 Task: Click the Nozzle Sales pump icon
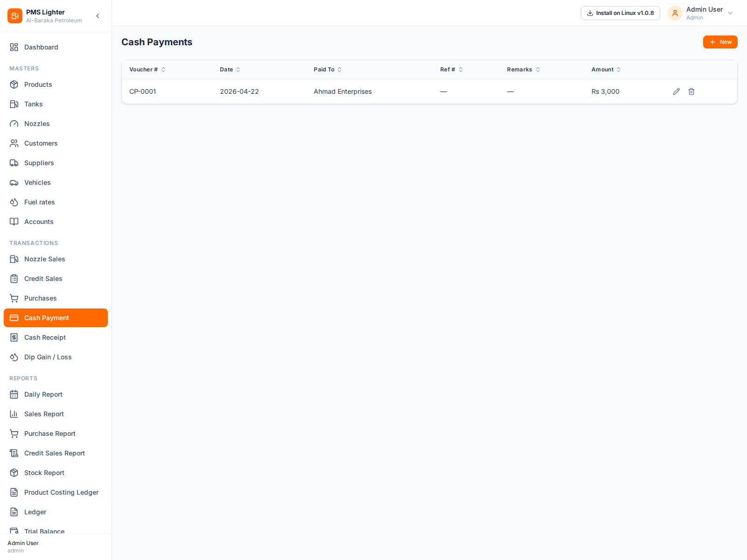pos(14,259)
